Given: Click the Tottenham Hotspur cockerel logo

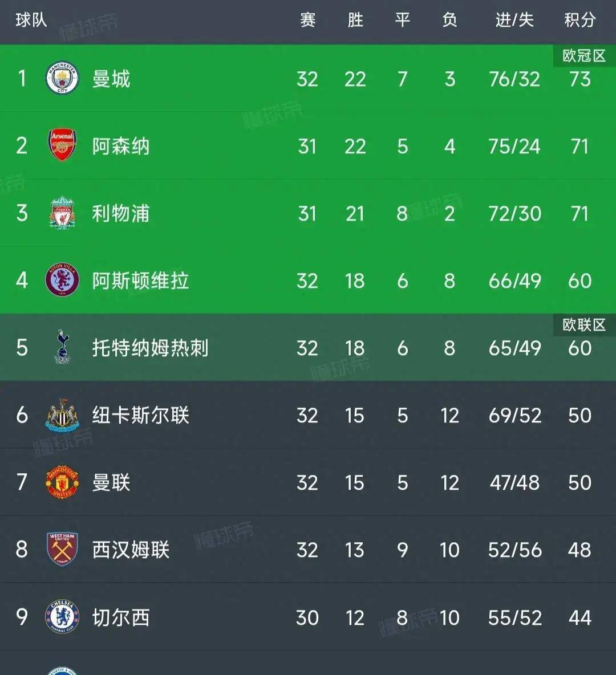Looking at the screenshot, I should pyautogui.click(x=63, y=347).
